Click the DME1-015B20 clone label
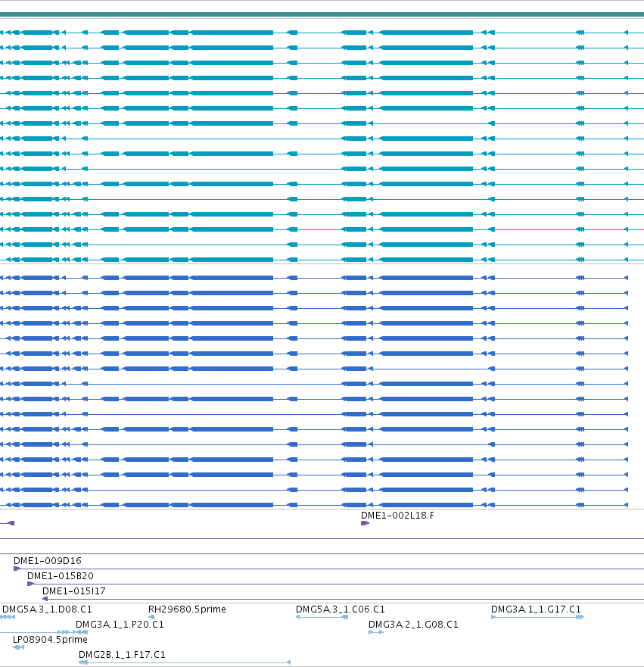The width and height of the screenshot is (644, 667). [x=61, y=576]
